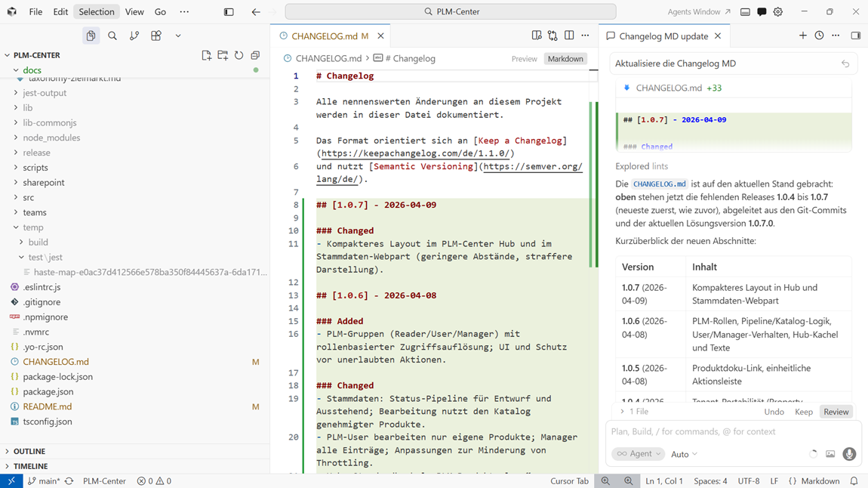
Task: Open the Selection menu
Action: point(96,11)
